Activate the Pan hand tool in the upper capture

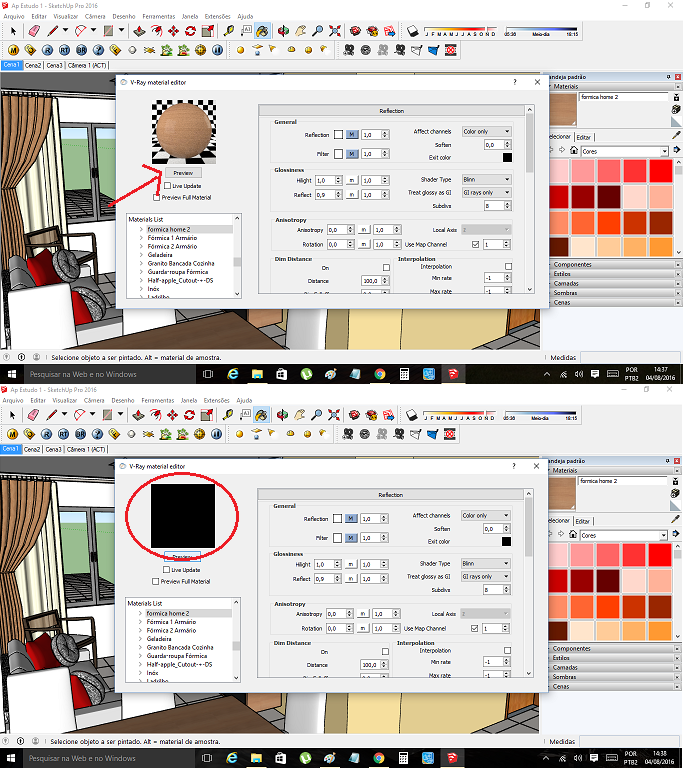(300, 31)
